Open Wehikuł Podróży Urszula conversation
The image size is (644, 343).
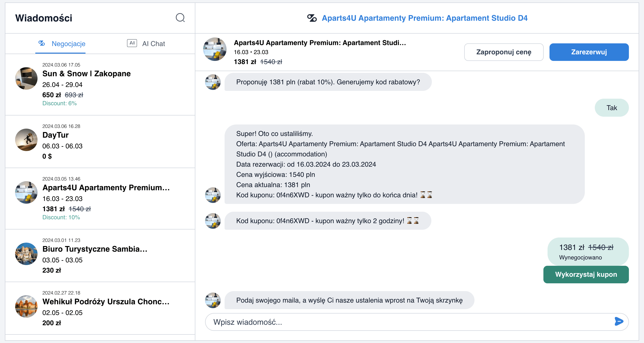click(100, 308)
